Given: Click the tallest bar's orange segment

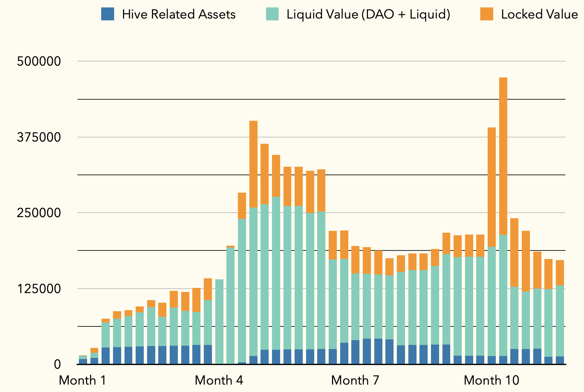Looking at the screenshot, I should pos(503,156).
